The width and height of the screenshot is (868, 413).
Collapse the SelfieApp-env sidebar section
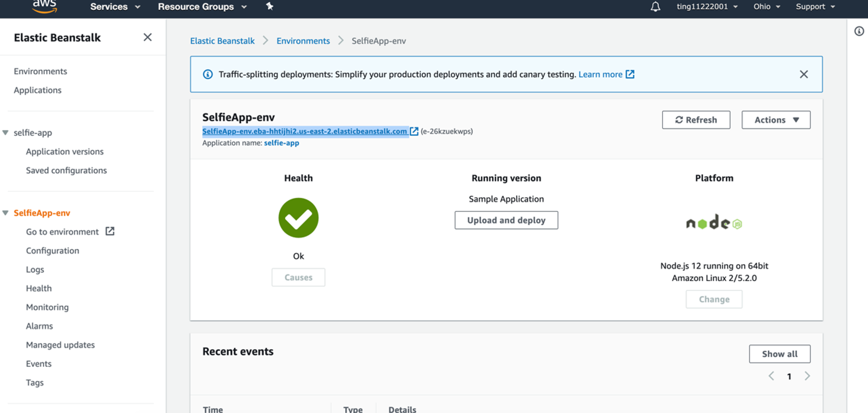(5, 212)
